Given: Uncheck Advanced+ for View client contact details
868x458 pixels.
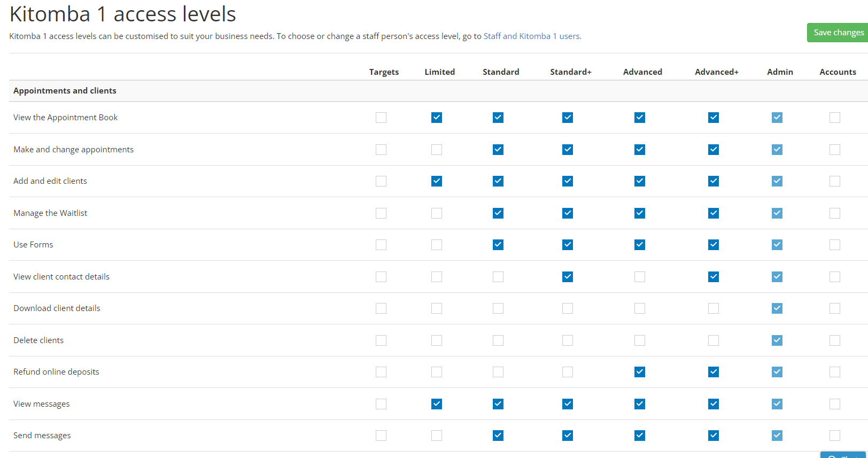Looking at the screenshot, I should pos(714,277).
